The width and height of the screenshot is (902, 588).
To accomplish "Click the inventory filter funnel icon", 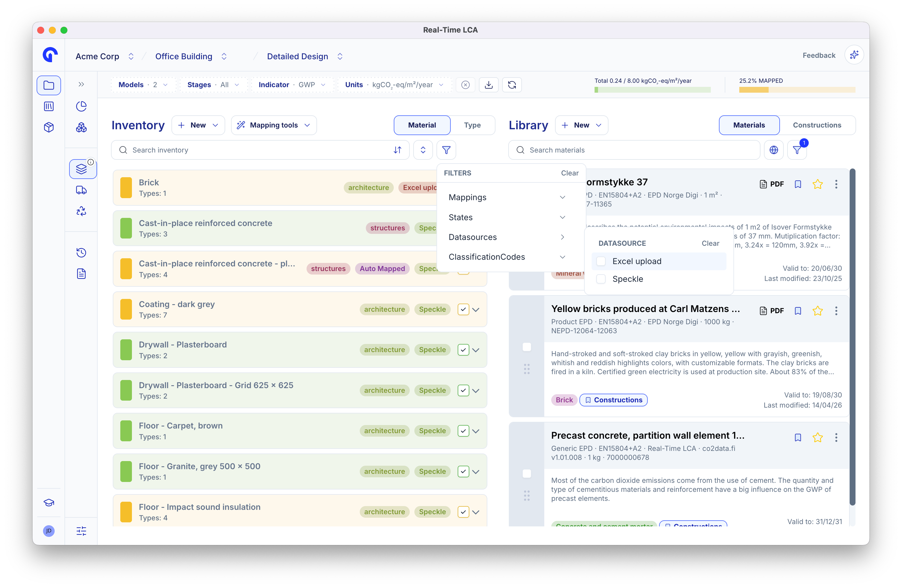I will coord(446,150).
